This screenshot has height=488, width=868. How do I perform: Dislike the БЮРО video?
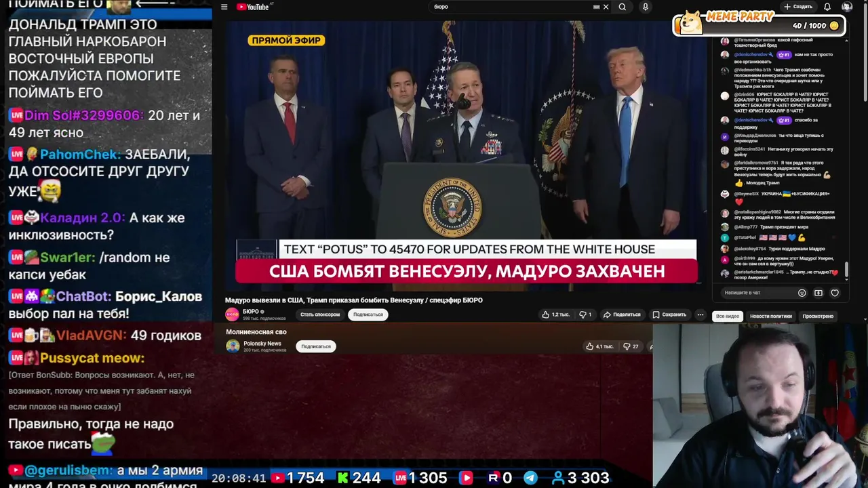(585, 314)
